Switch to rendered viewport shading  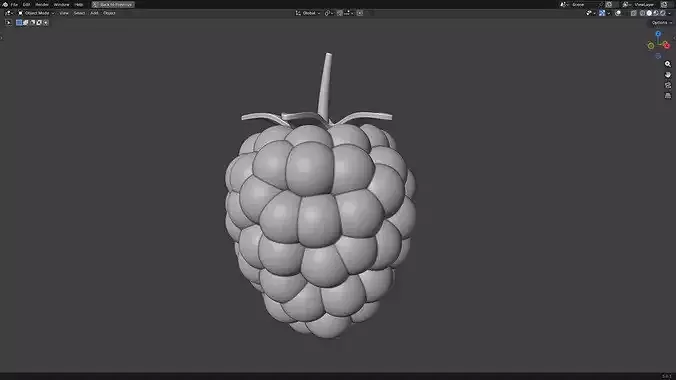coord(663,13)
